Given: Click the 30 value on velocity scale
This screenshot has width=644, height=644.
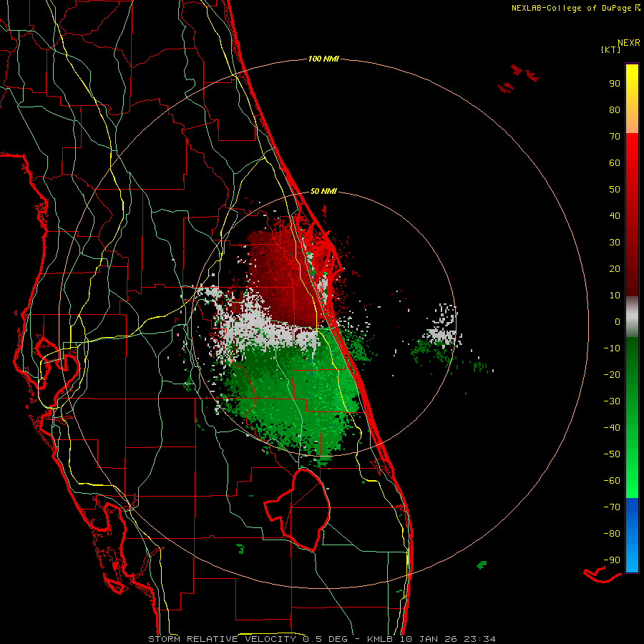Looking at the screenshot, I should [615, 243].
